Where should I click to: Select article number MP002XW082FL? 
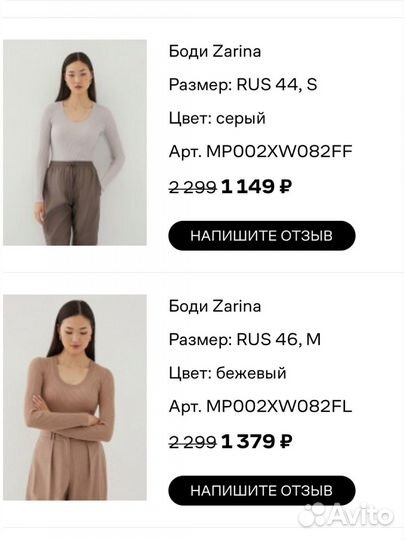(279, 406)
